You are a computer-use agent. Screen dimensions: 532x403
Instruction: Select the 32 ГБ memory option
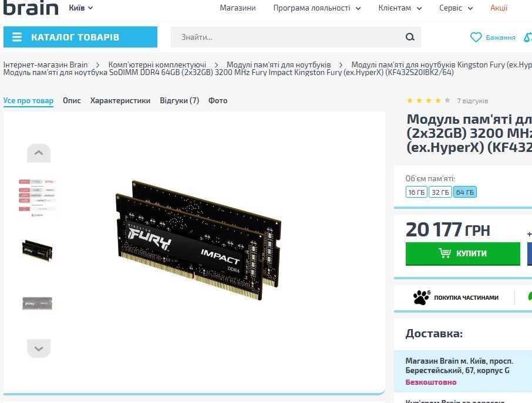440,192
